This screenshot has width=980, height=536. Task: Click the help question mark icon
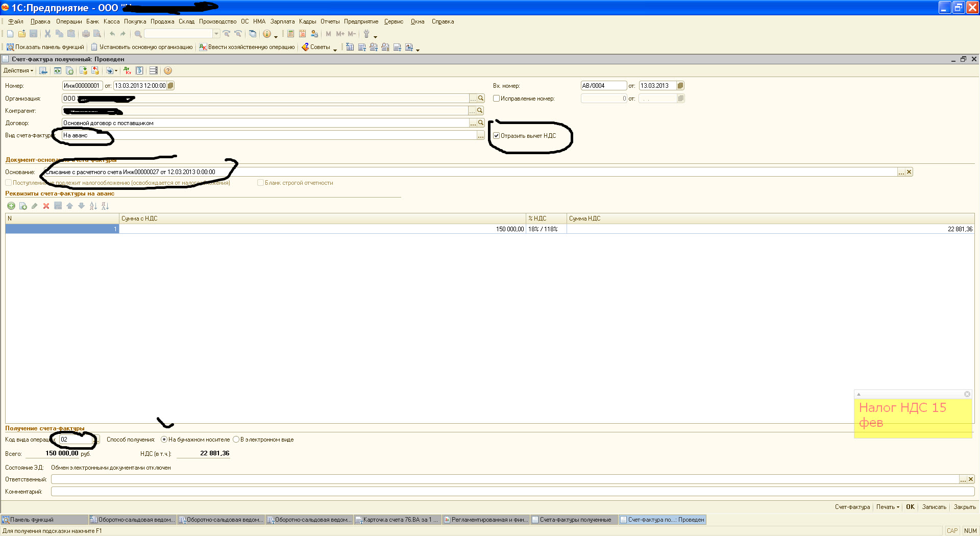[x=167, y=70]
